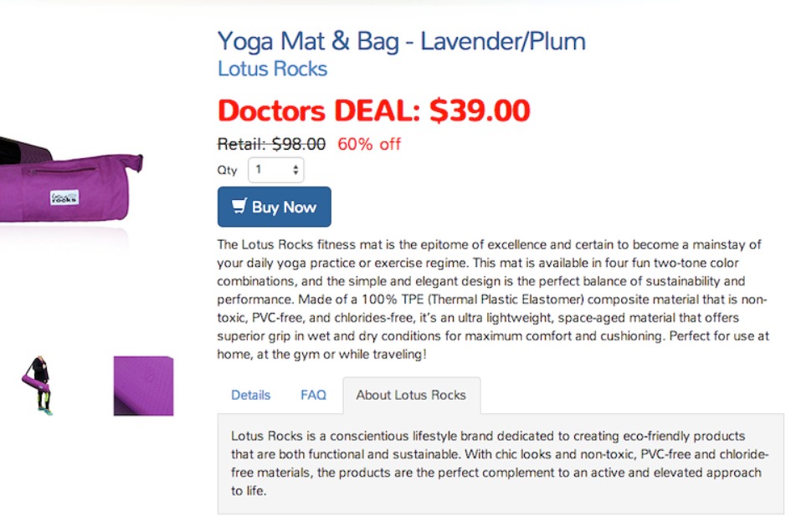Viewport: 796px width, 532px height.
Task: Open the Qty quantity dropdown
Action: tap(275, 170)
